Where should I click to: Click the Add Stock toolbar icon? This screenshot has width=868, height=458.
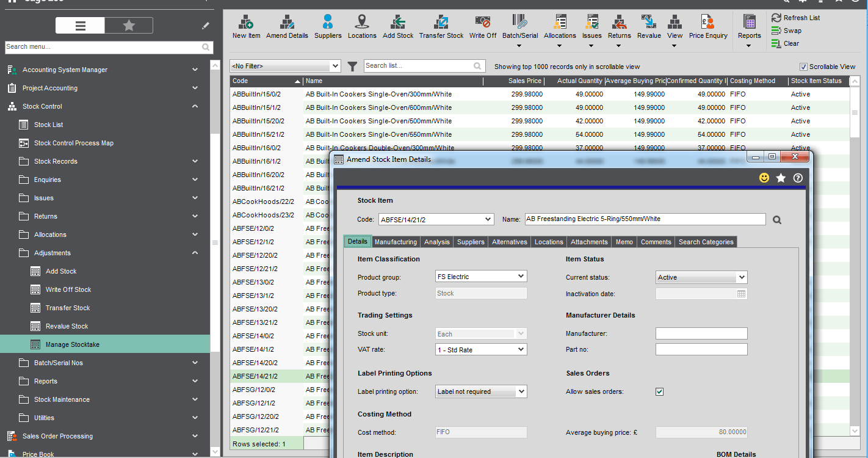pos(398,27)
